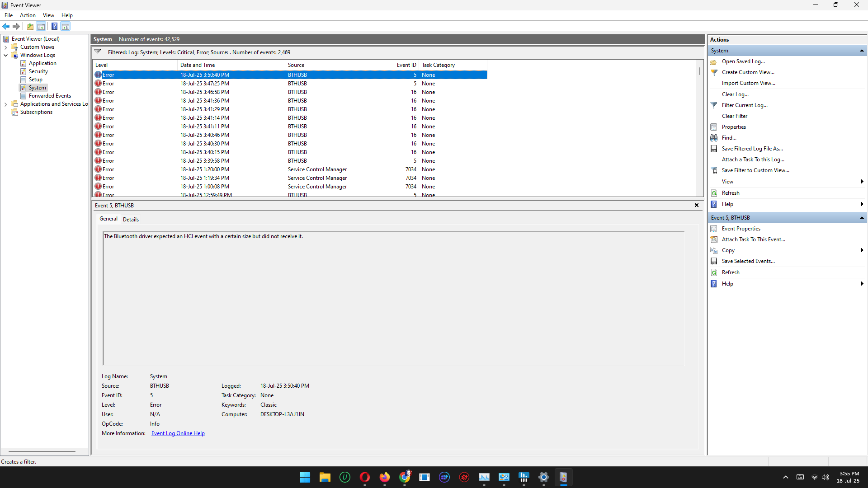
Task: Open Filter Current Log action
Action: point(744,105)
